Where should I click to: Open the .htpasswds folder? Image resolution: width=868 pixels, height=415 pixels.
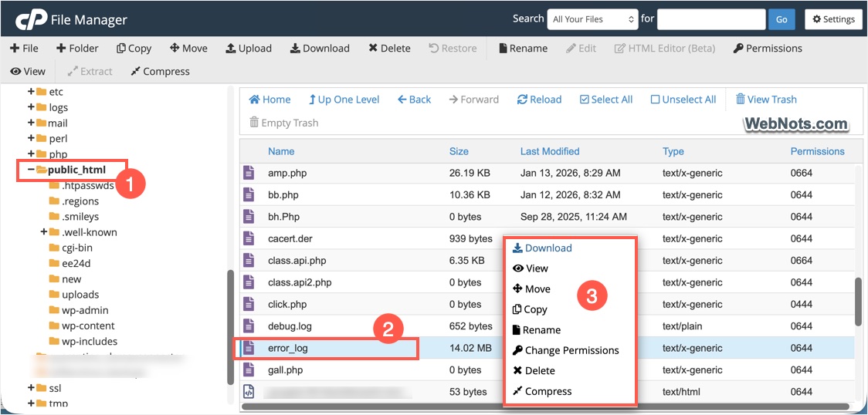coord(81,186)
